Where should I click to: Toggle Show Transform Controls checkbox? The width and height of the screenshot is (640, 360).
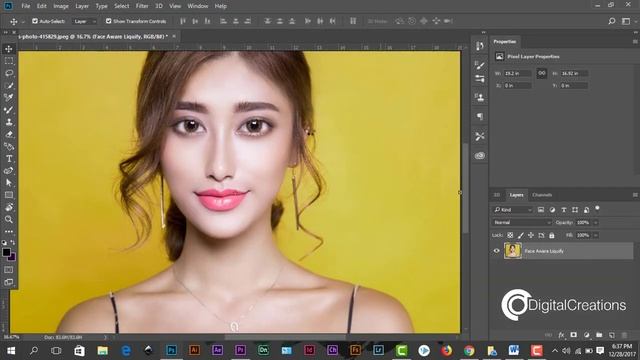coord(109,21)
